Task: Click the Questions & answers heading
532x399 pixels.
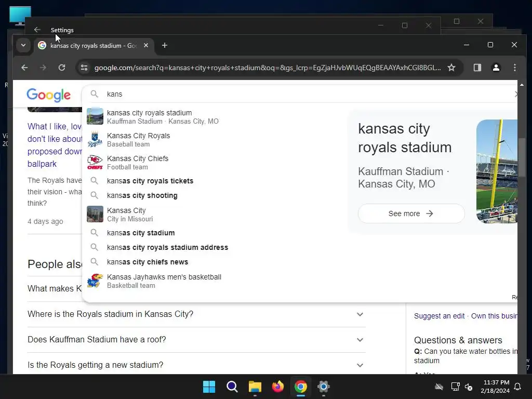Action: pos(458,340)
